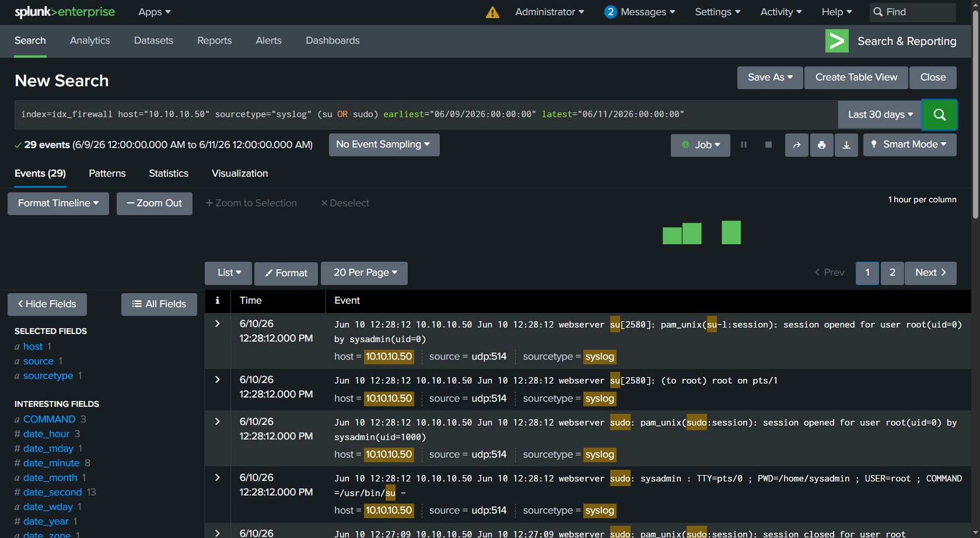Click Create Table View button
The height and width of the screenshot is (538, 980).
tap(856, 78)
